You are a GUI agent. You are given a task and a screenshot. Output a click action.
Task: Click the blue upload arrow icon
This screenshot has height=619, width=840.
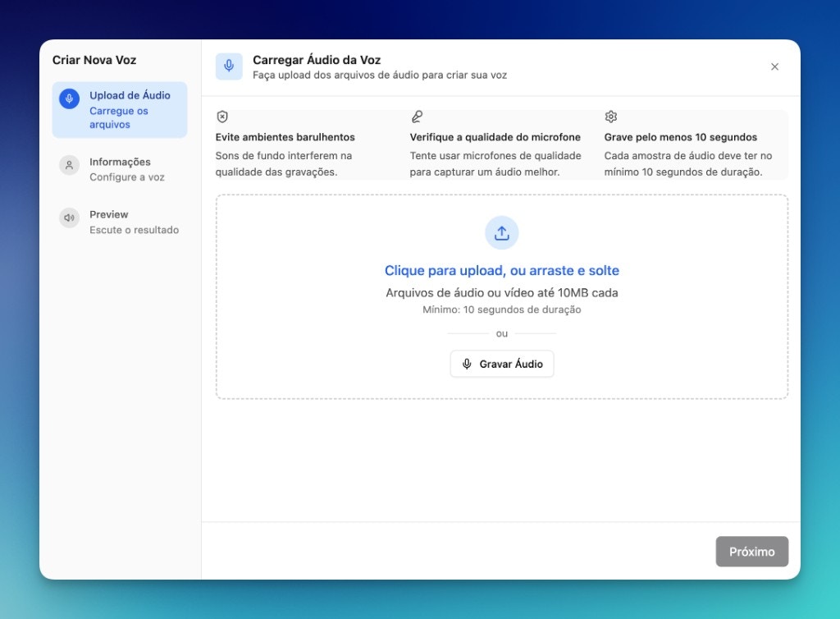point(501,232)
